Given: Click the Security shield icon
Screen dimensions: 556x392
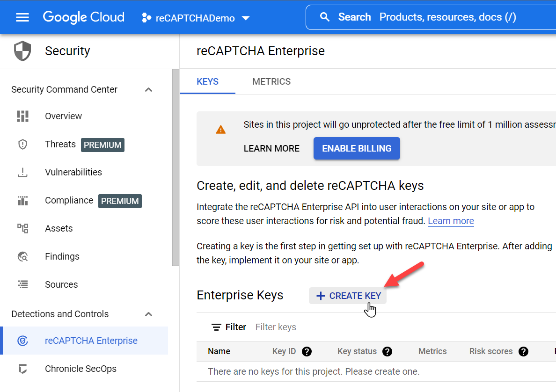Looking at the screenshot, I should tap(22, 51).
